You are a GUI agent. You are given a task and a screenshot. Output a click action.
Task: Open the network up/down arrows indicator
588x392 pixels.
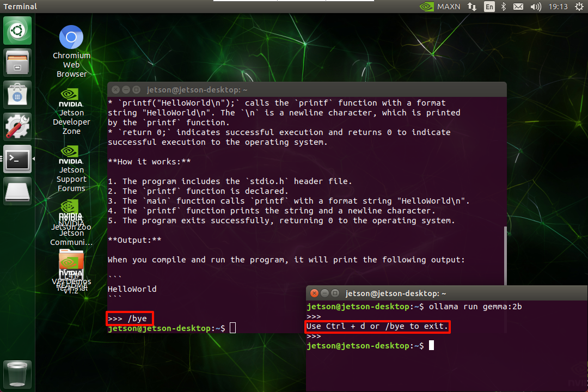pyautogui.click(x=472, y=7)
